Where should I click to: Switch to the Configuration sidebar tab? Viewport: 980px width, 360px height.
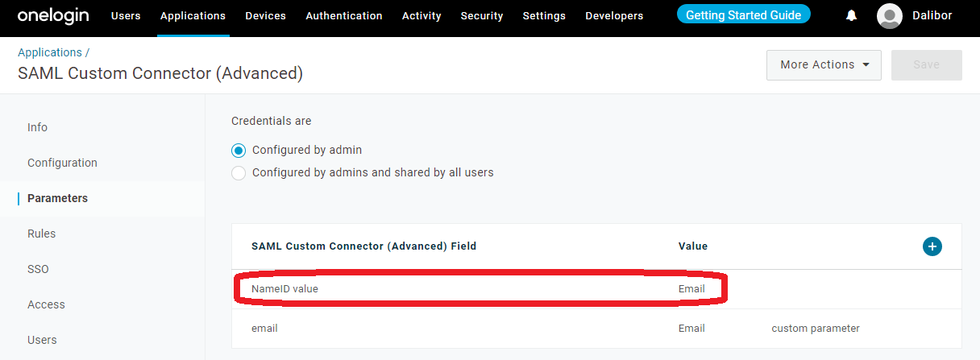click(62, 163)
